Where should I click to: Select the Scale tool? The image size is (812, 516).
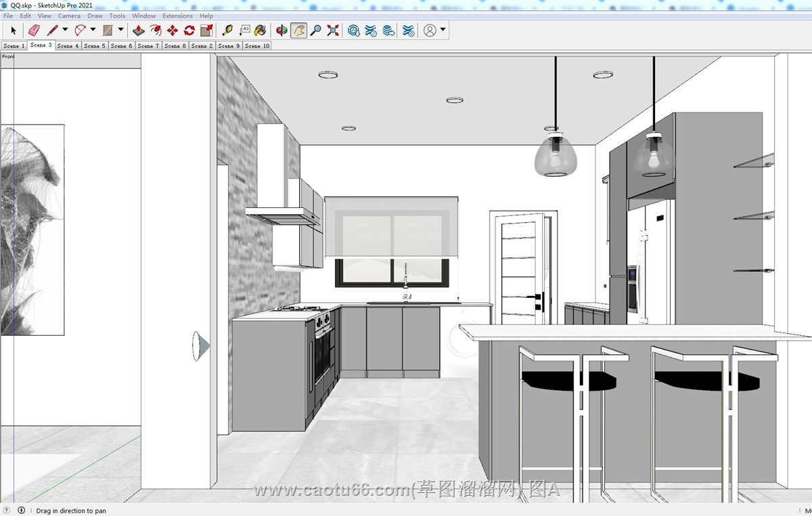(x=206, y=30)
